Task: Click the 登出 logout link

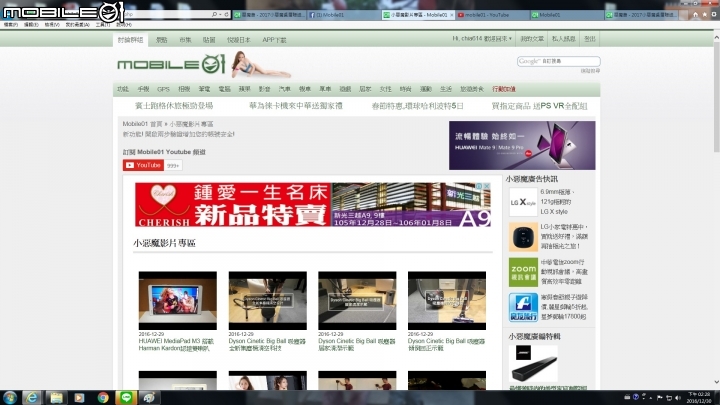Action: (590, 39)
